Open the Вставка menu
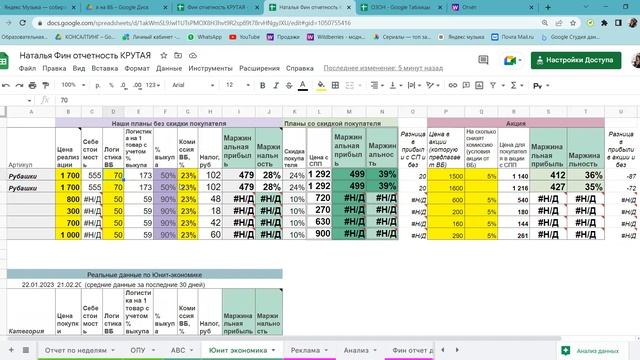The height and width of the screenshot is (360, 640). coord(105,69)
